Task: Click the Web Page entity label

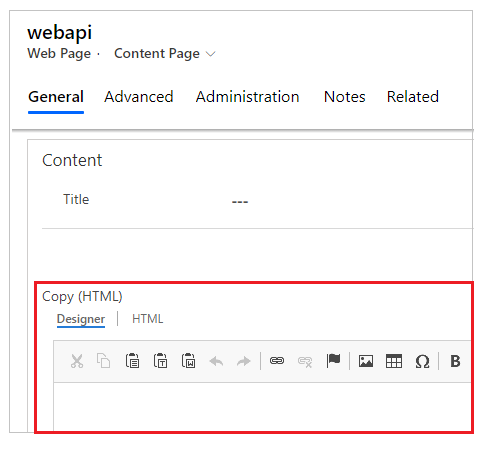Action: pyautogui.click(x=59, y=54)
